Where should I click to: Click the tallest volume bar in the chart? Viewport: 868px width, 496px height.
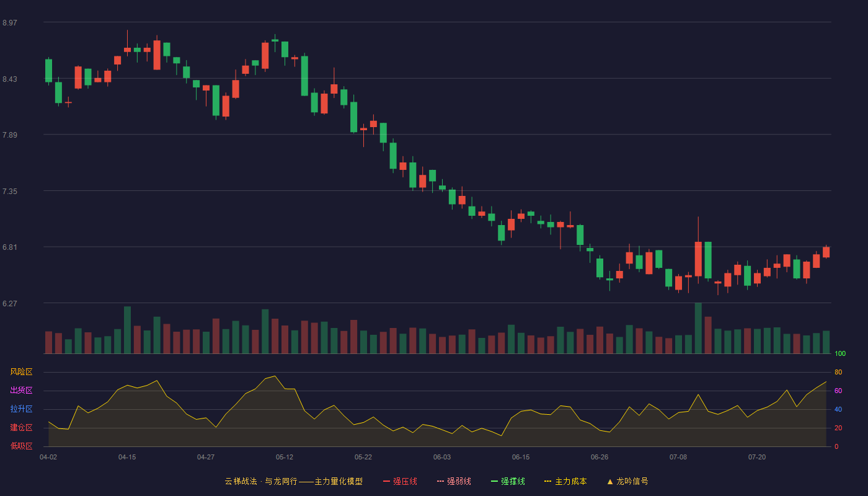[x=698, y=328]
